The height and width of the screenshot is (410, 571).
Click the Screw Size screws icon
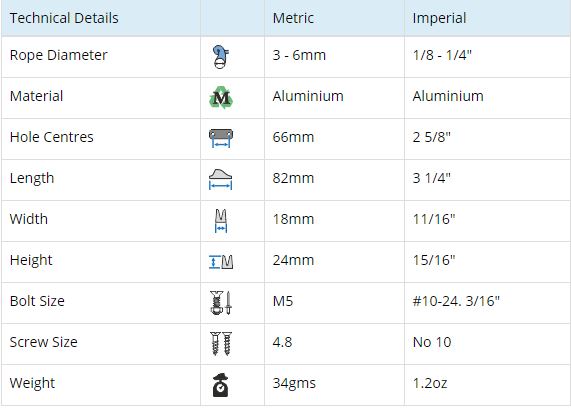[221, 343]
